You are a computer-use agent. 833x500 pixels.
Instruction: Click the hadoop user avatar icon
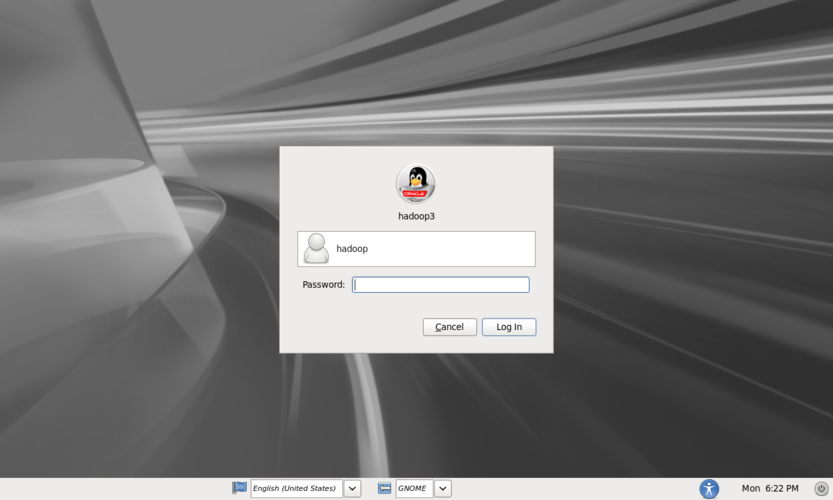pyautogui.click(x=317, y=248)
